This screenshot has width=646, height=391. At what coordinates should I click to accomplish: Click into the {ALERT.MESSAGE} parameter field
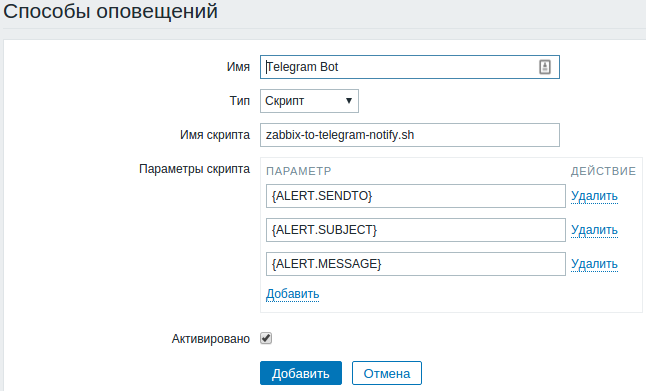click(416, 264)
